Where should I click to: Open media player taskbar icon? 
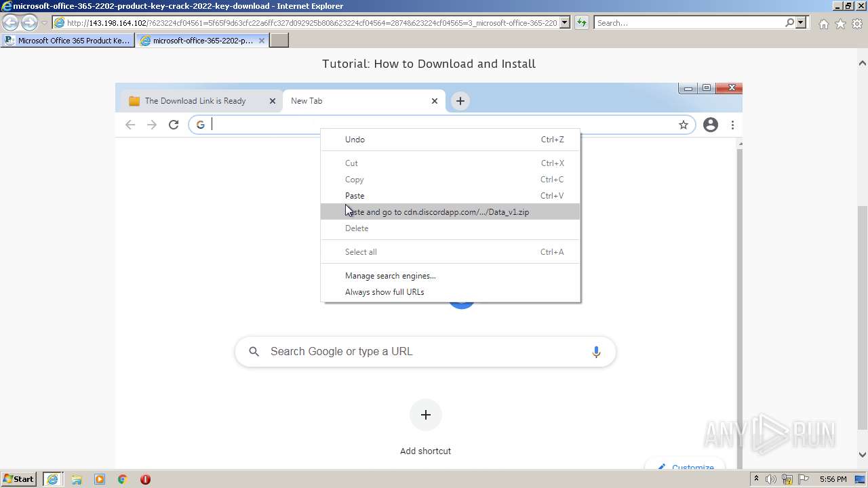pyautogui.click(x=100, y=479)
